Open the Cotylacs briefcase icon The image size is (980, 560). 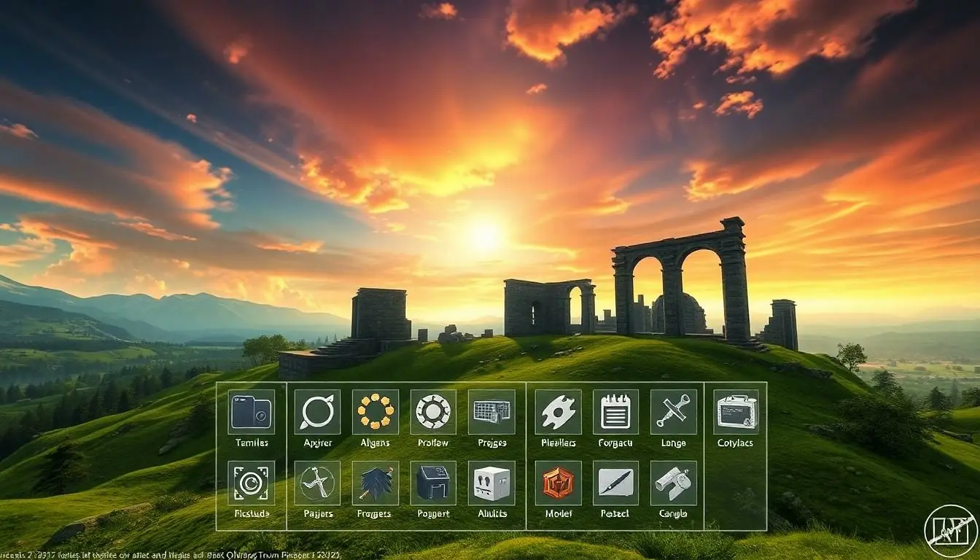coord(736,412)
